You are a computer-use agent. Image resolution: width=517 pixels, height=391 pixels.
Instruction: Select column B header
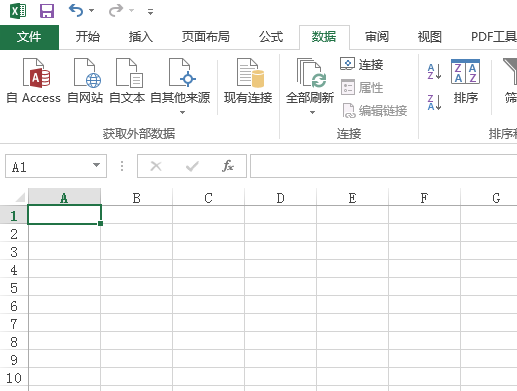137,197
